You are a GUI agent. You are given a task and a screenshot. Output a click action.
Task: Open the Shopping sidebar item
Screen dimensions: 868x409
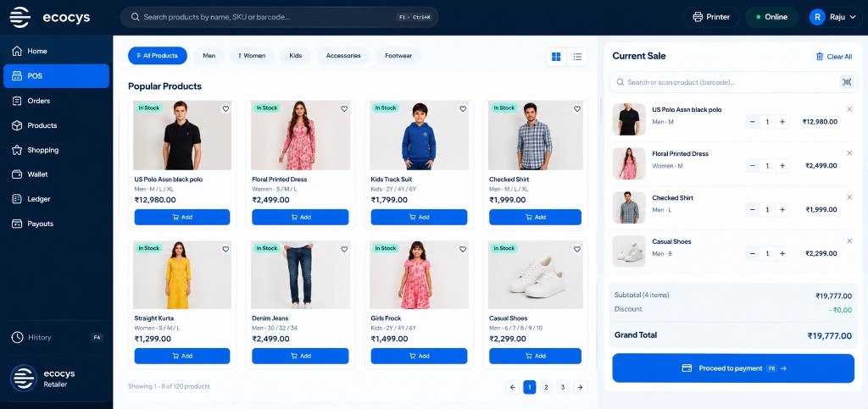(x=56, y=150)
